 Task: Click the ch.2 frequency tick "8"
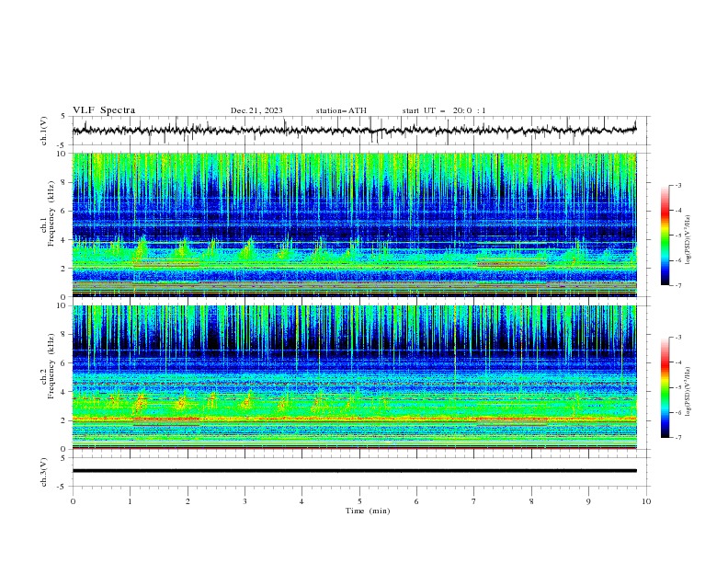click(64, 335)
